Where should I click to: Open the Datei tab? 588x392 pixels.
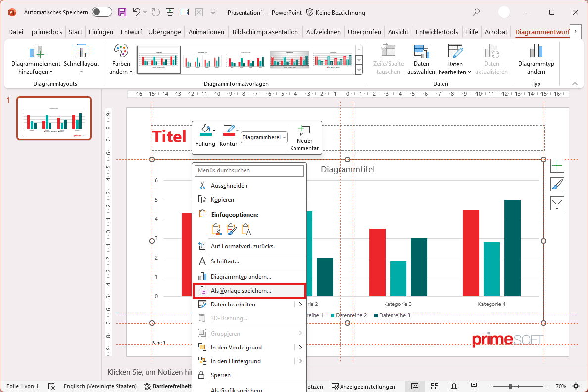click(16, 32)
